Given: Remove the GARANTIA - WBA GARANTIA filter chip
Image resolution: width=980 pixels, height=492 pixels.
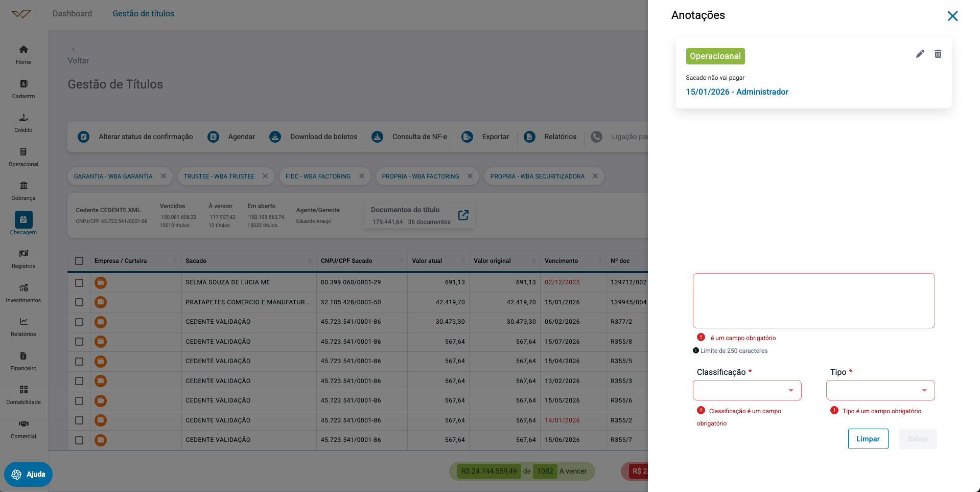Looking at the screenshot, I should [x=164, y=176].
